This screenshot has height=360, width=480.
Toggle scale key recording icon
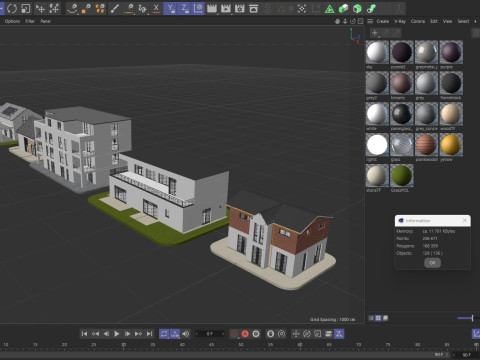pyautogui.click(x=318, y=334)
